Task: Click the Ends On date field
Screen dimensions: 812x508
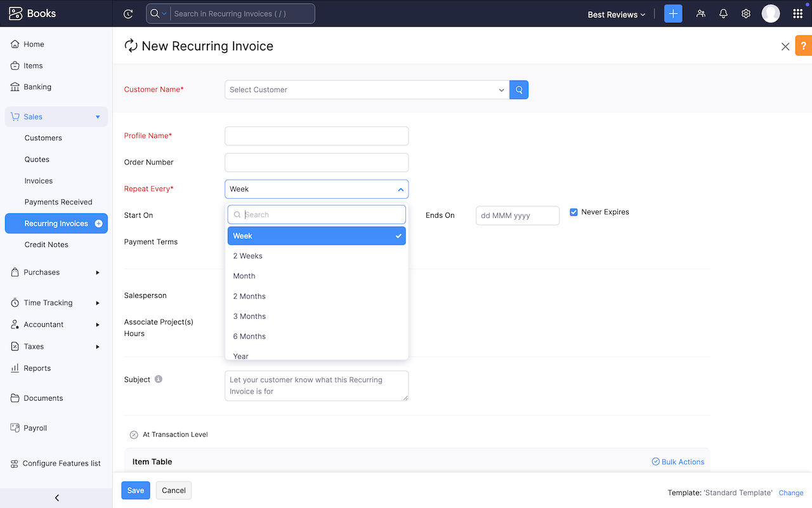Action: click(517, 215)
